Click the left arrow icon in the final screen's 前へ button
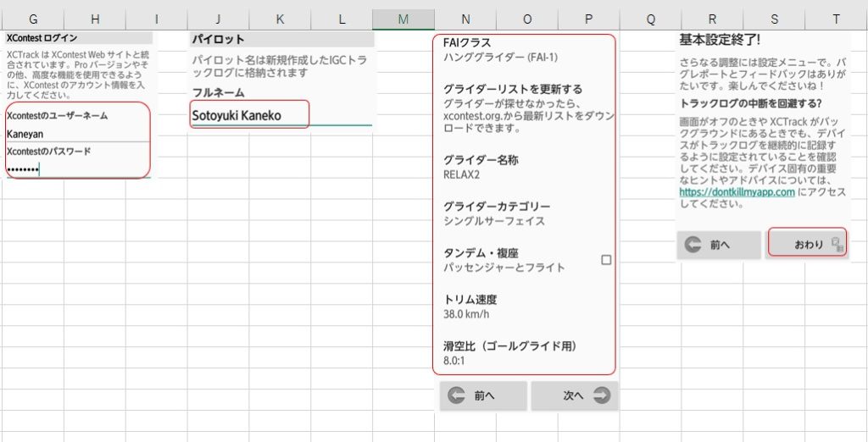 tap(693, 244)
